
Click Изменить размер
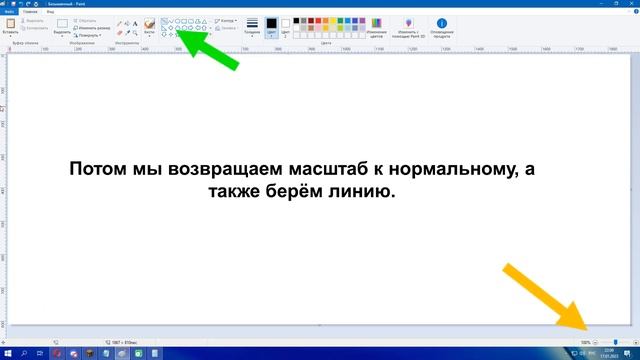[x=92, y=28]
